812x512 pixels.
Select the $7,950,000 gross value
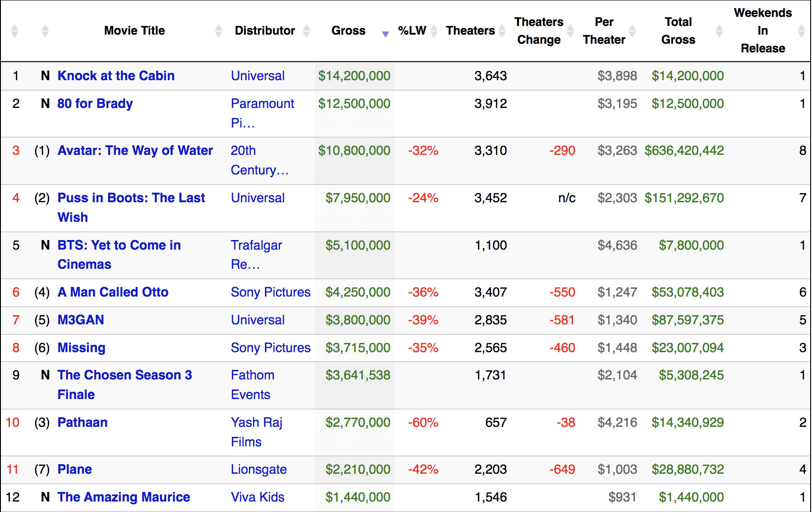point(358,198)
